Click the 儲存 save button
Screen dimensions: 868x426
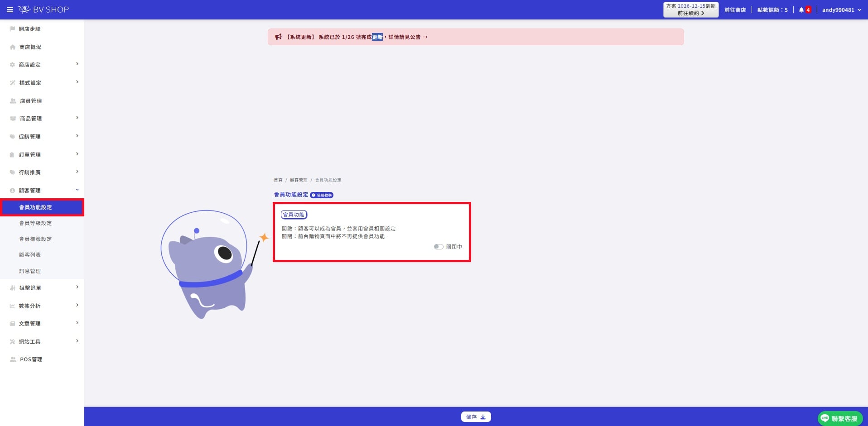[x=476, y=417]
